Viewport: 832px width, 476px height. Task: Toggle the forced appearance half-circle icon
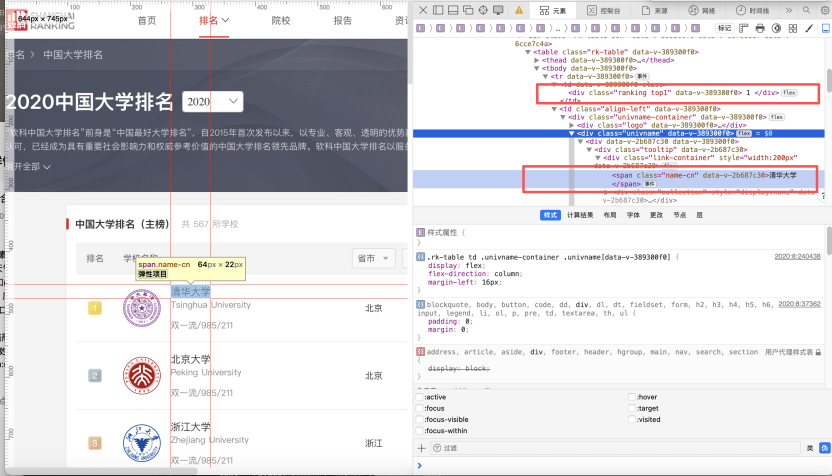(x=776, y=28)
